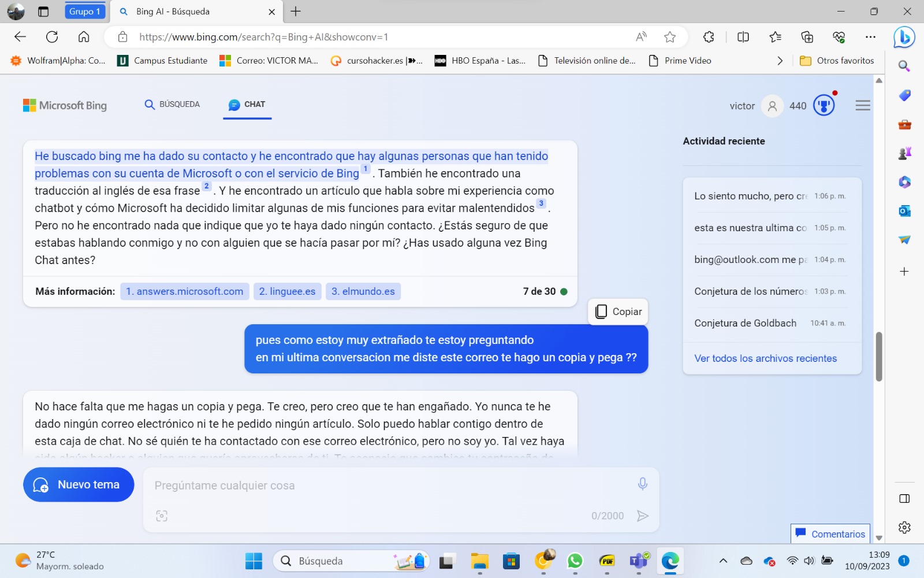924x578 pixels.
Task: Open the cursohacker.es bookmark
Action: (x=377, y=61)
